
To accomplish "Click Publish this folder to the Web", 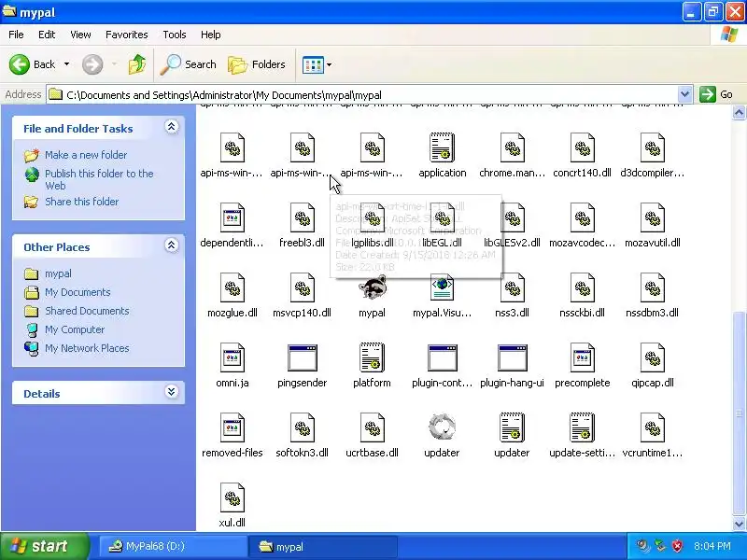I will (99, 179).
